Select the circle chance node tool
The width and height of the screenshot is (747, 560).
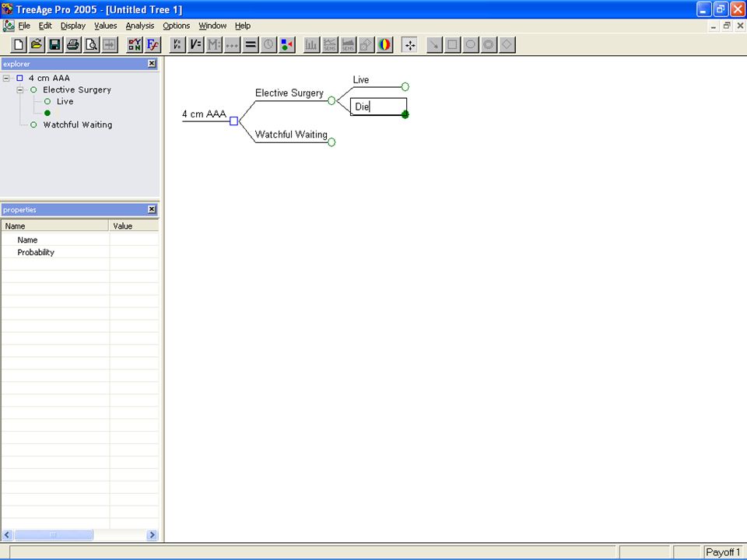[x=471, y=45]
